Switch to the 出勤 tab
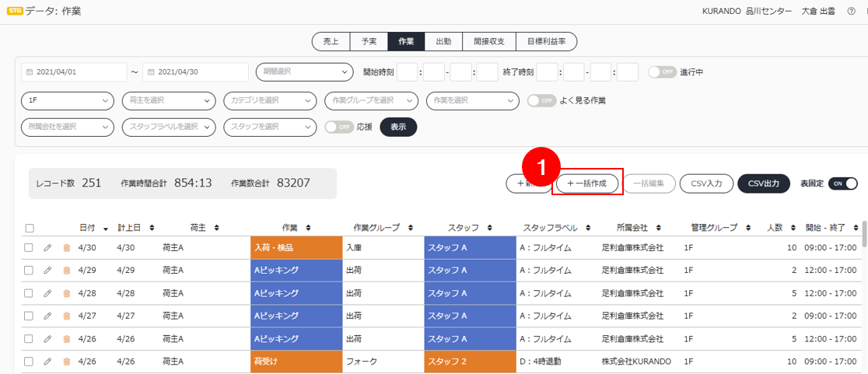 pyautogui.click(x=443, y=41)
